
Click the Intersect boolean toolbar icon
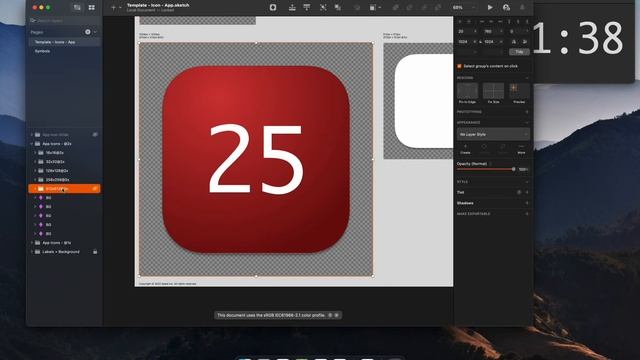(x=424, y=7)
